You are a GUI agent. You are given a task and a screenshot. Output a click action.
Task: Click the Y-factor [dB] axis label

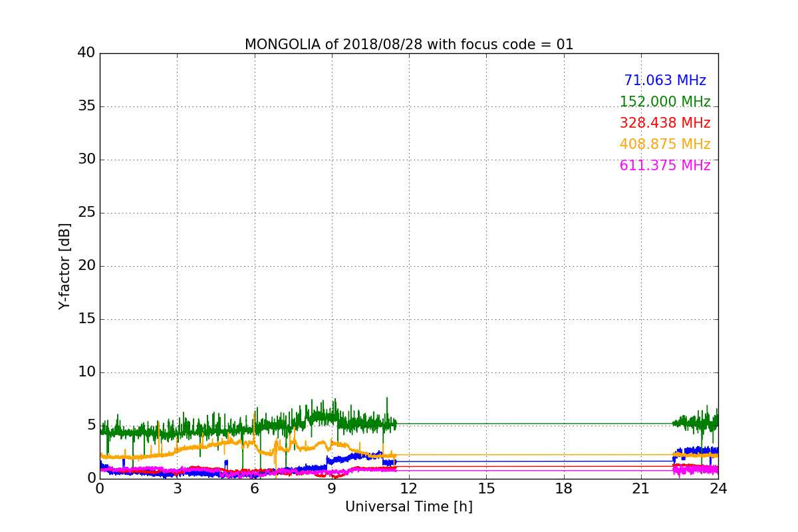[65, 266]
